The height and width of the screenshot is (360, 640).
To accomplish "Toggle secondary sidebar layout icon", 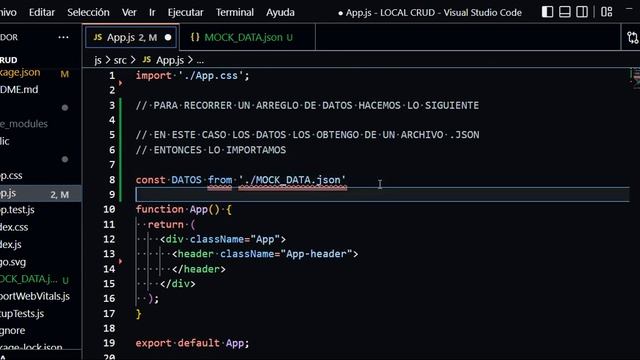I will 582,12.
